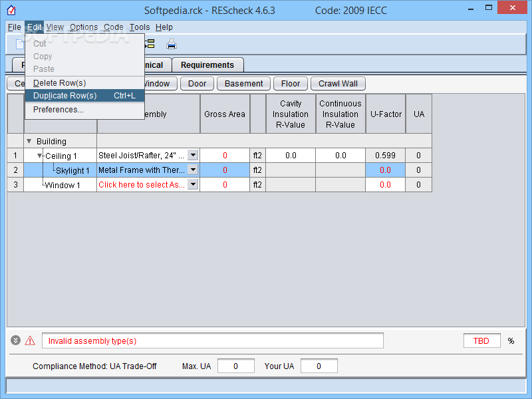Open the Options menu

tap(84, 27)
